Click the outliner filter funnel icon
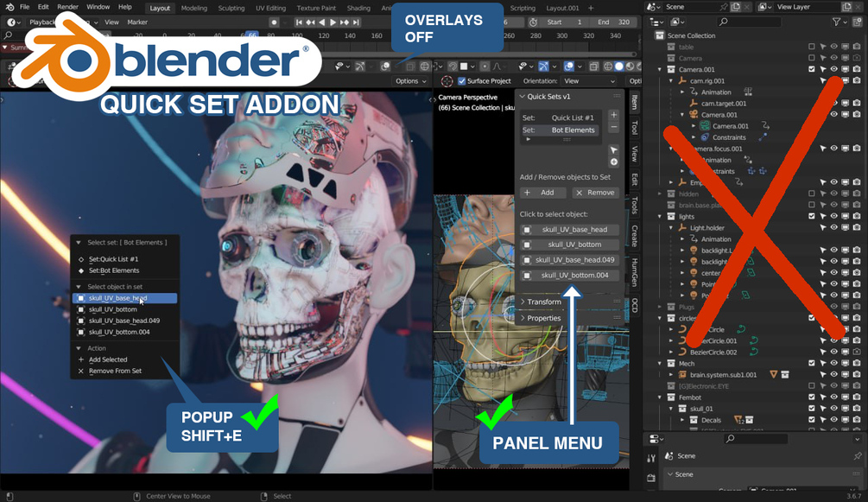The height and width of the screenshot is (502, 868). point(836,22)
